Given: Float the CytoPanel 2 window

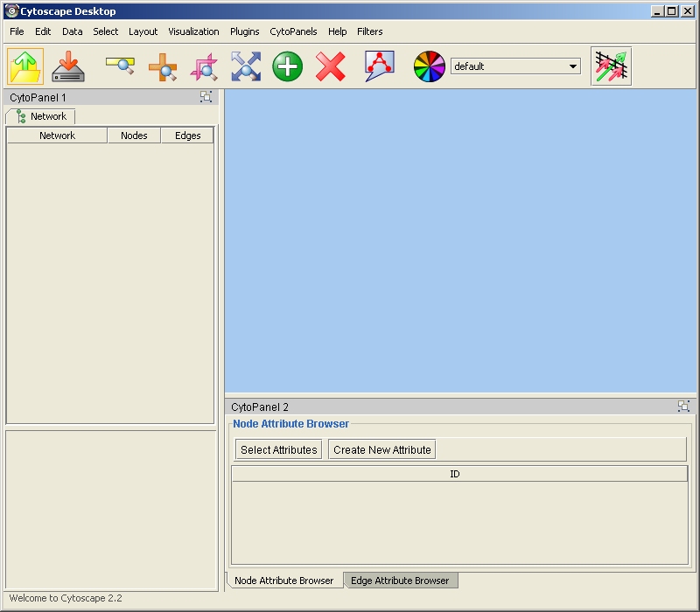Looking at the screenshot, I should (x=683, y=407).
